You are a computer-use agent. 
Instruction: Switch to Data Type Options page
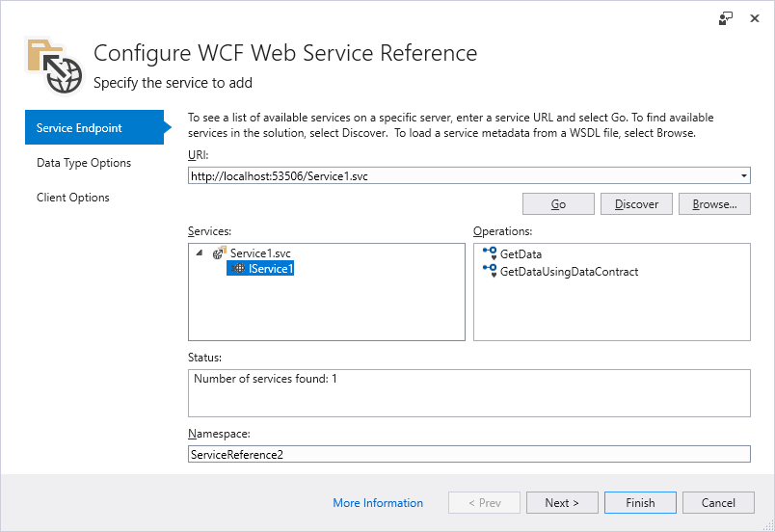click(84, 163)
